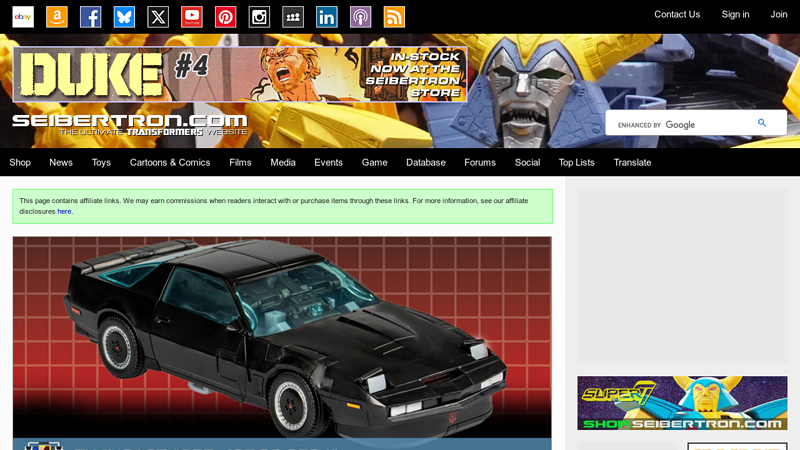Open the X (Twitter) icon
Viewport: 800px width, 450px height.
(x=158, y=17)
